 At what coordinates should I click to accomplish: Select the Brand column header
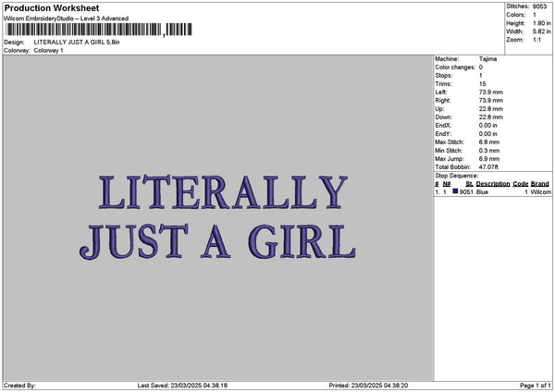[x=540, y=184]
